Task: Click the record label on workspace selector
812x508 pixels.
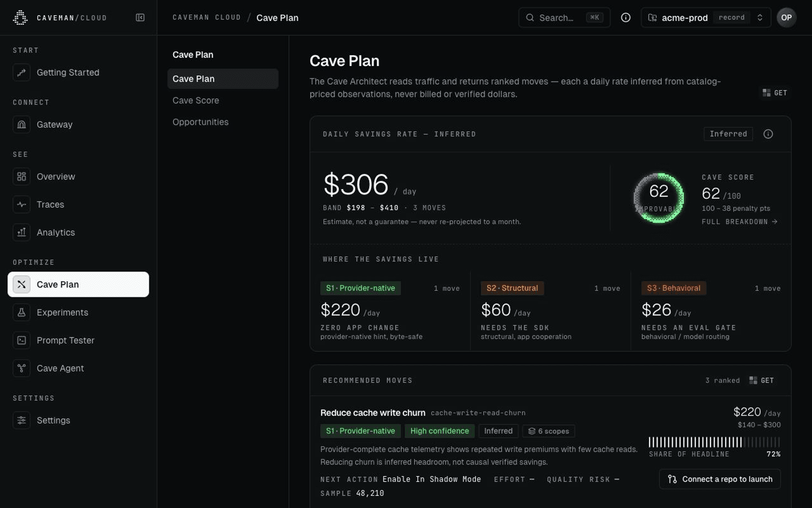Action: [731, 17]
